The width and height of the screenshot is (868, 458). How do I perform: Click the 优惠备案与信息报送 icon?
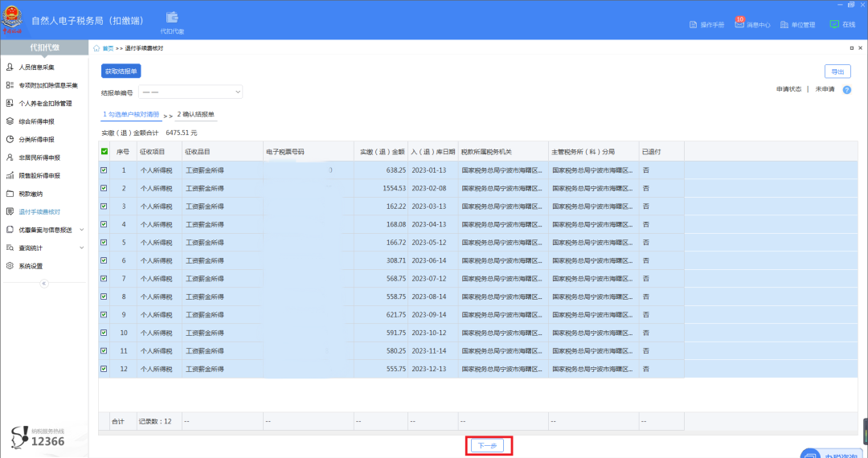10,230
